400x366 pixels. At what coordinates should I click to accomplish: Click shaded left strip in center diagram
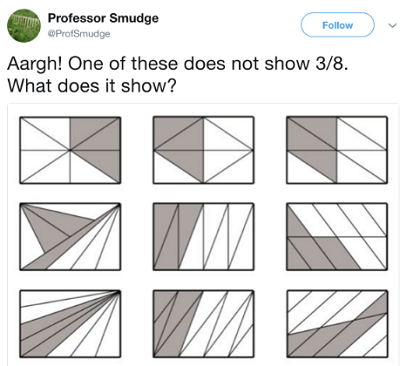tap(166, 236)
